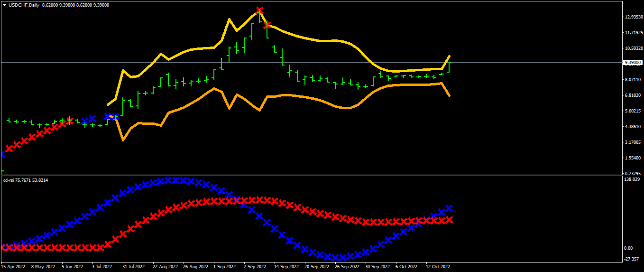Screen dimensions: 644x272
Task: Click the first red X at the chart's left edge
Action: 9,149
